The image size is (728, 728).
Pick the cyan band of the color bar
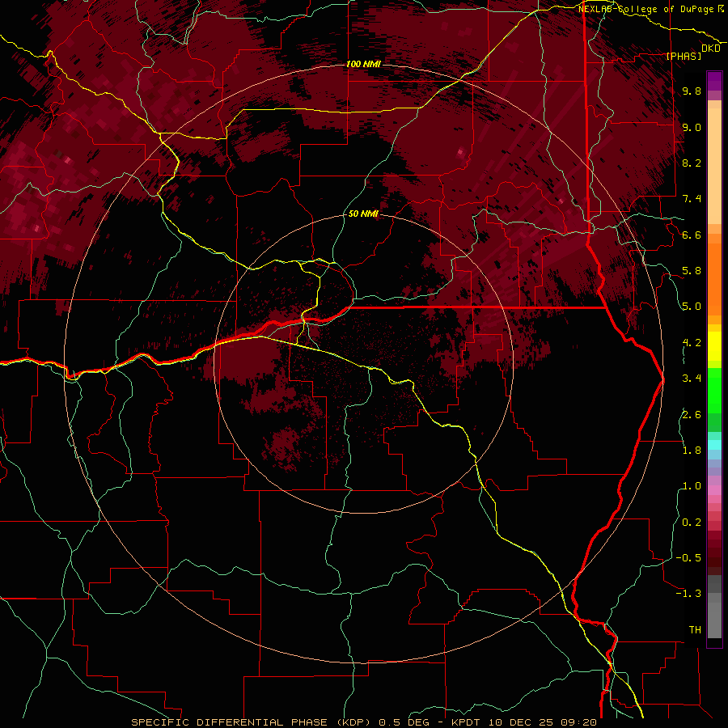click(714, 445)
